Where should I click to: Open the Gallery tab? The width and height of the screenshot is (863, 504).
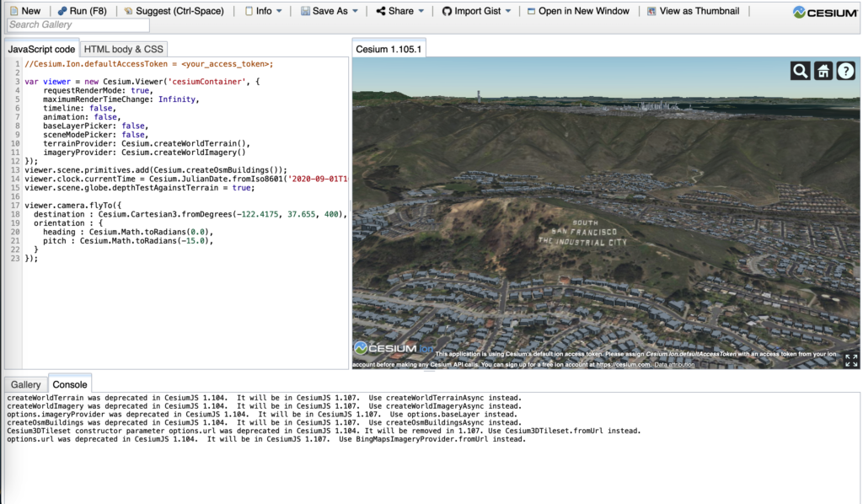[25, 383]
